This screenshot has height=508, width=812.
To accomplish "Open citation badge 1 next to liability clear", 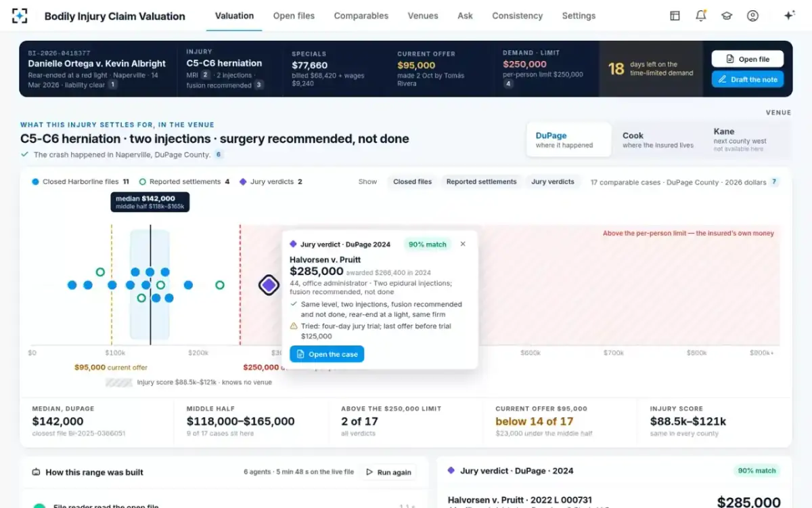I will pyautogui.click(x=112, y=85).
